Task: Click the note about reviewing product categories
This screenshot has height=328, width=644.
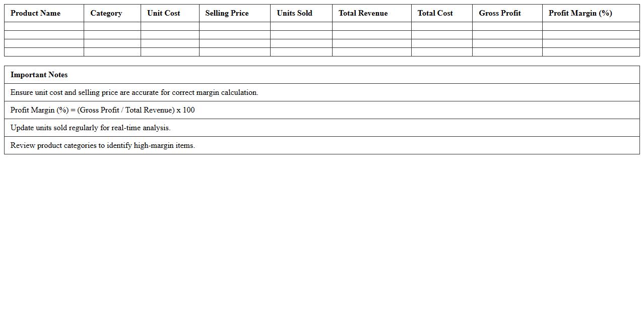Action: click(x=102, y=145)
